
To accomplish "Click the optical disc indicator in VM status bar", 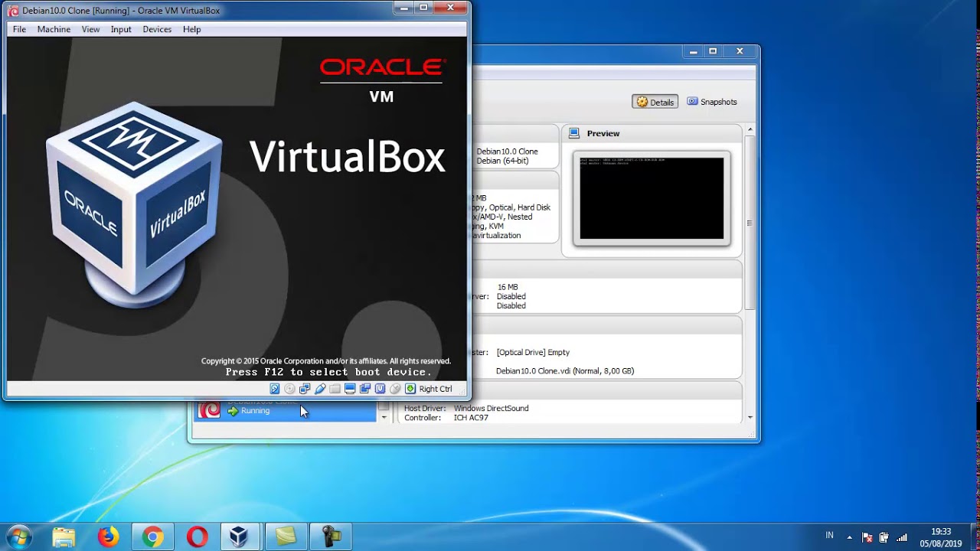I will pyautogui.click(x=289, y=389).
